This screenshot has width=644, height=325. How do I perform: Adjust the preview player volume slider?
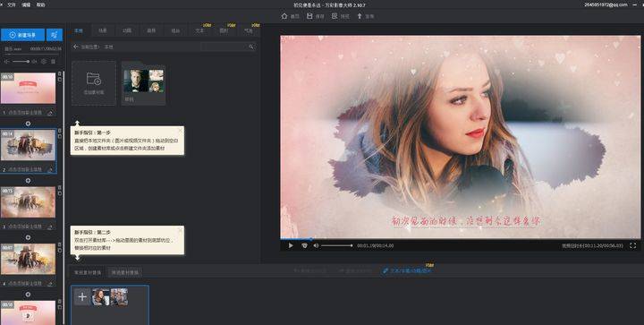tap(337, 245)
